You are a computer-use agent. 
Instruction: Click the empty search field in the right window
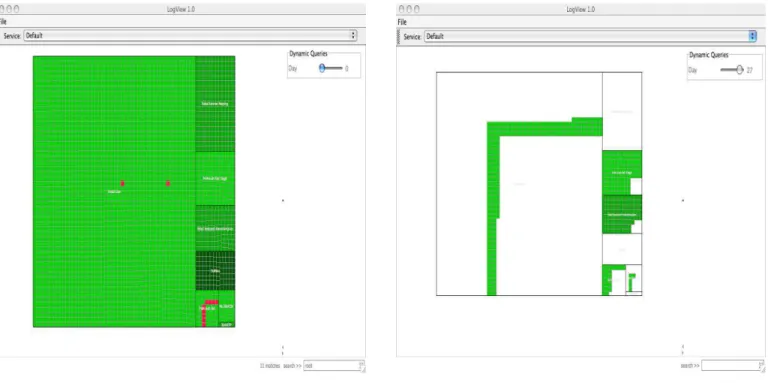pyautogui.click(x=732, y=366)
